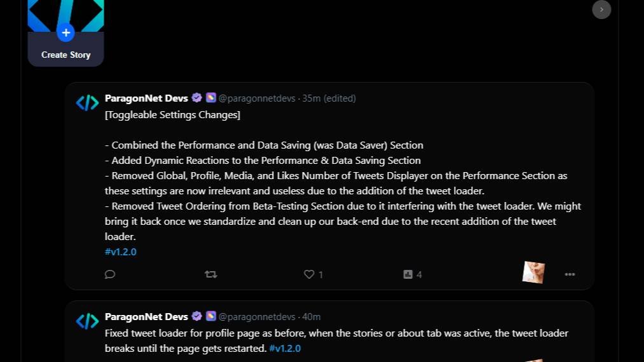Click ParagonNet Devs avatar on the 40m tweet

click(x=87, y=321)
